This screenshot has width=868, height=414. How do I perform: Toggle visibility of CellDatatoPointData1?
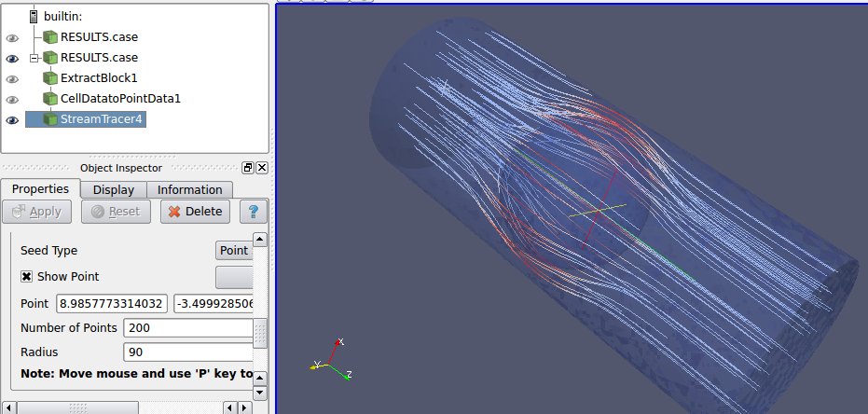[x=12, y=99]
